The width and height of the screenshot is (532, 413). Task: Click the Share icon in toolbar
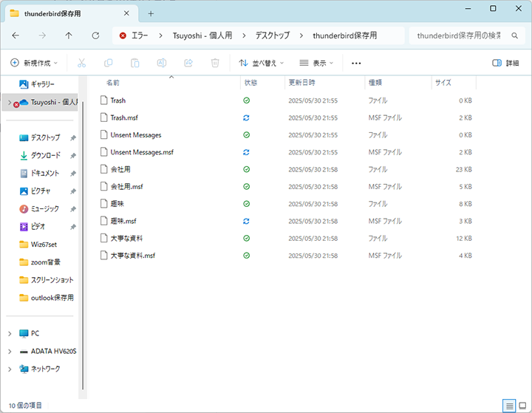coord(188,64)
